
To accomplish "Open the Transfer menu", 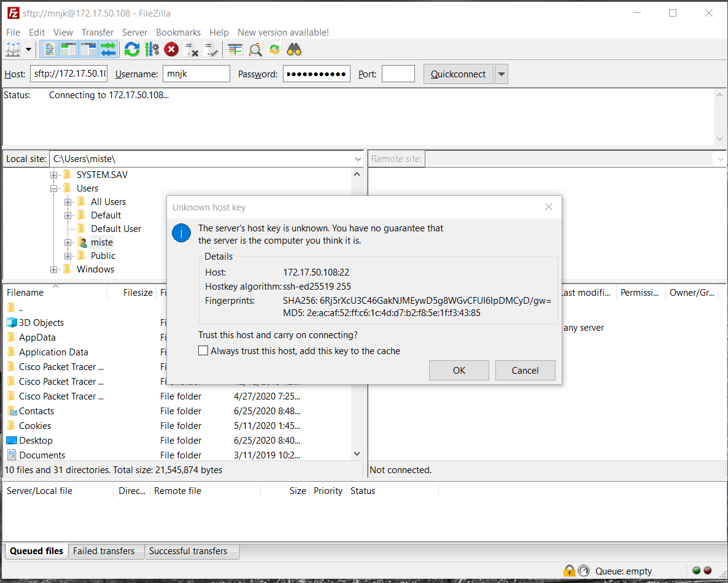I will coord(98,33).
